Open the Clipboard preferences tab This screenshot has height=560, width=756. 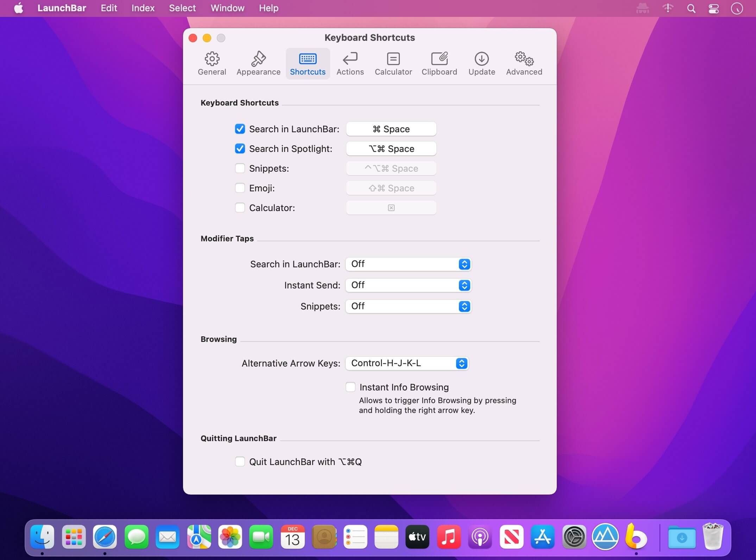[439, 64]
